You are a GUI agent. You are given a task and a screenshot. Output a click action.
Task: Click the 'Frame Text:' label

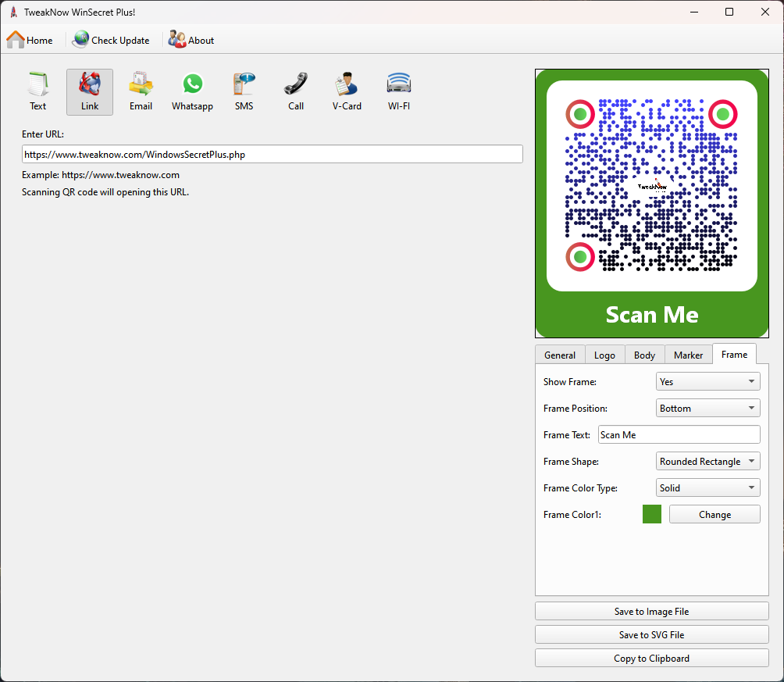(x=566, y=435)
